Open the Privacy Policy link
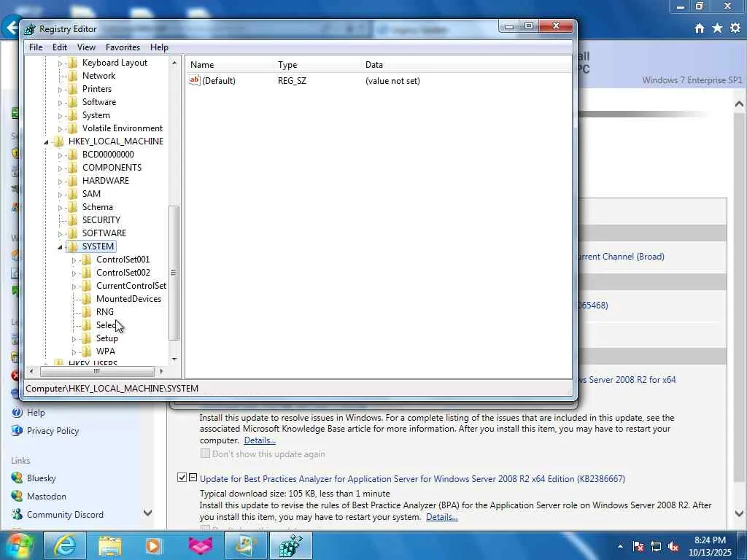This screenshot has width=747, height=560. [x=53, y=431]
